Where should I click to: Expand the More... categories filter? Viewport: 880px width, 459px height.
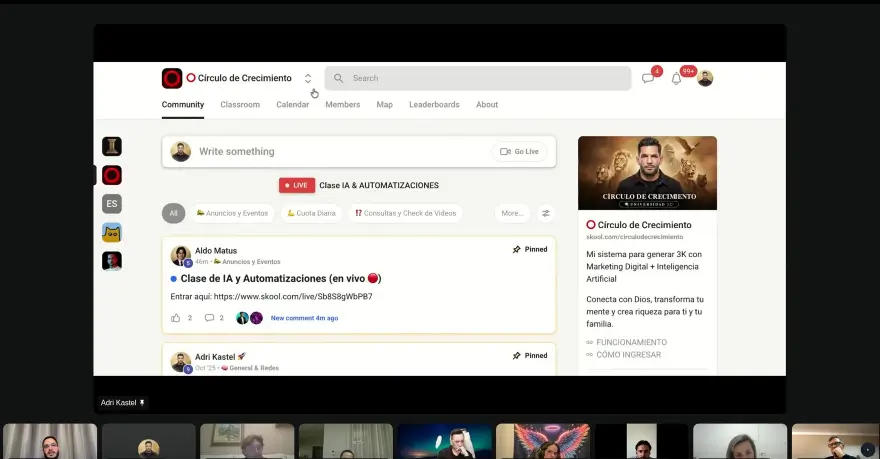(x=512, y=213)
